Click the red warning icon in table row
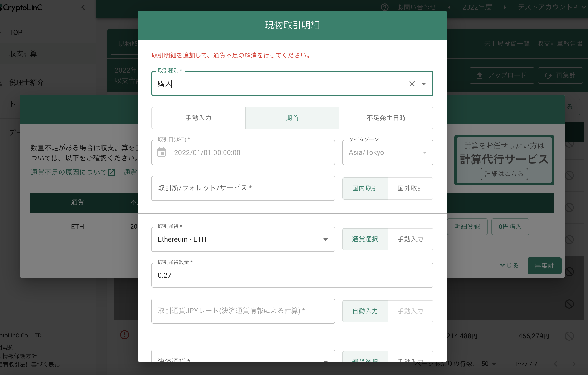Viewport: 588px width, 375px height. (x=125, y=334)
